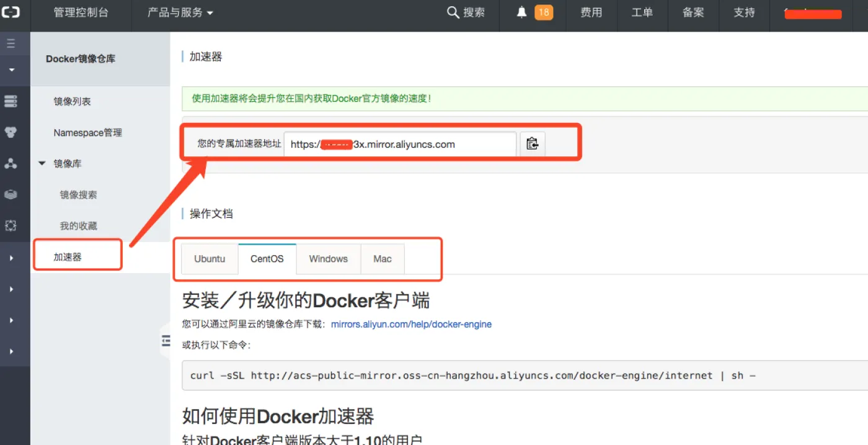This screenshot has width=868, height=445.
Task: Open the server stack icon in the dark sidebar
Action: tap(11, 101)
